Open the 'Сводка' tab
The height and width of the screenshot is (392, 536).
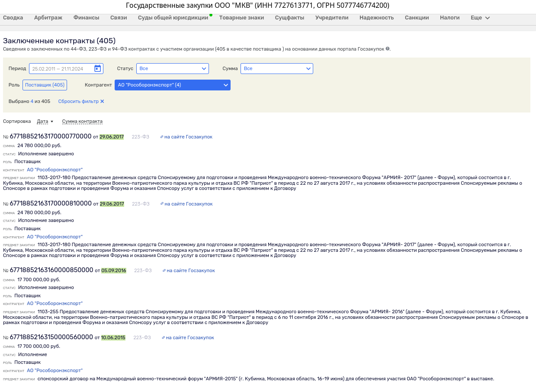click(x=13, y=18)
